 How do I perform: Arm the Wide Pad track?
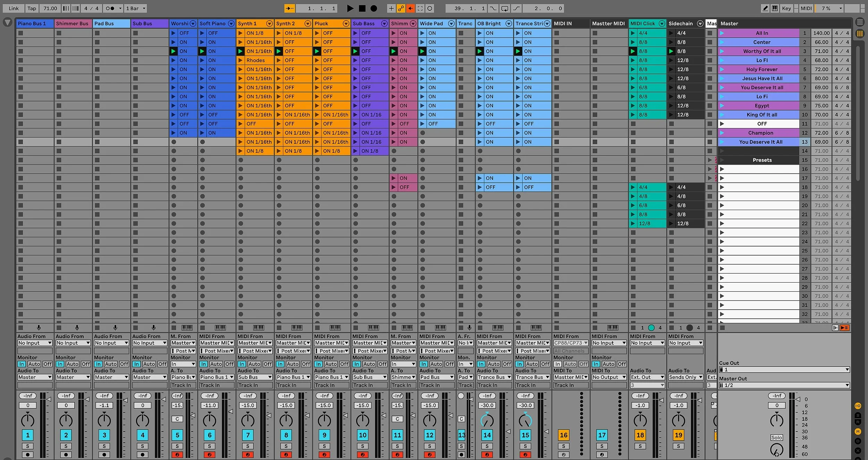(429, 454)
